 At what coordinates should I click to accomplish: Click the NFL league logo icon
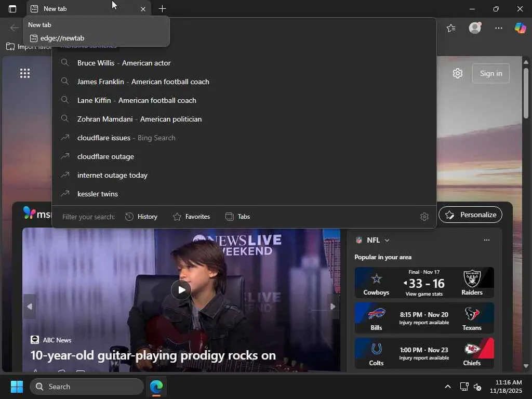358,240
